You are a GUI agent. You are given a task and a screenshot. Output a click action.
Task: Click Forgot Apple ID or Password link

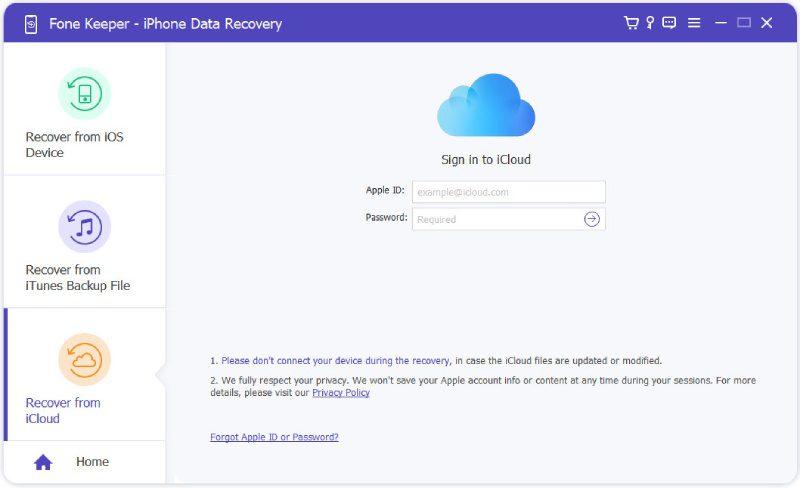point(274,437)
